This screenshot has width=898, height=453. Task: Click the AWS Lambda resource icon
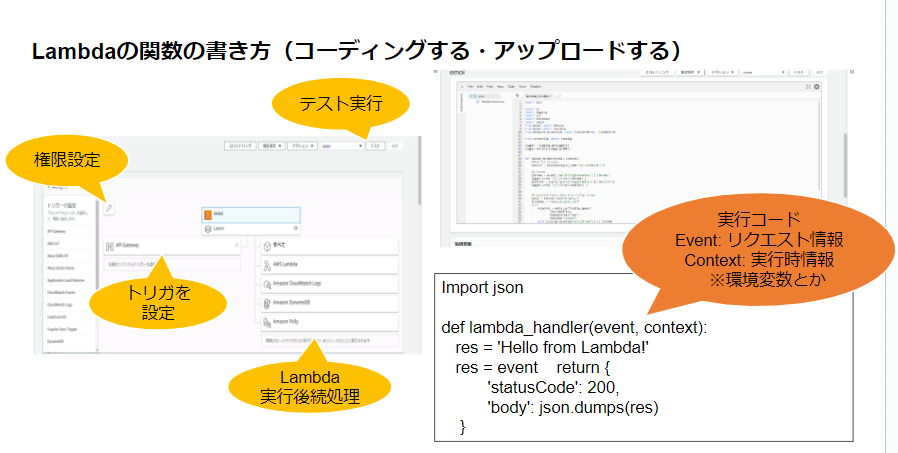(x=267, y=265)
